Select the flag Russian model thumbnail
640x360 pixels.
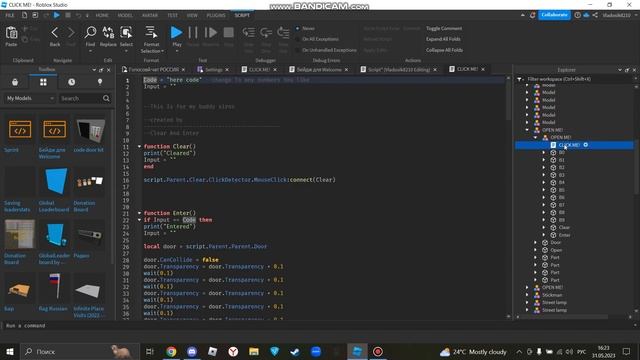(x=55, y=286)
